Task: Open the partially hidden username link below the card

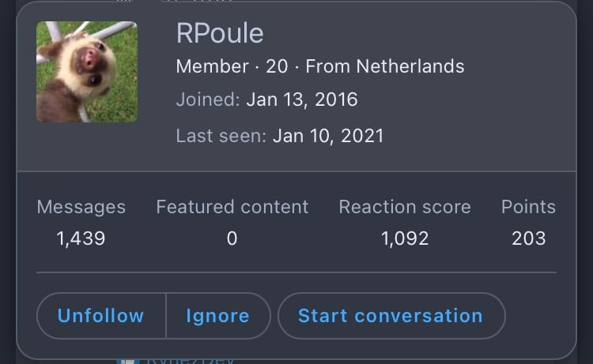Action: [x=189, y=360]
